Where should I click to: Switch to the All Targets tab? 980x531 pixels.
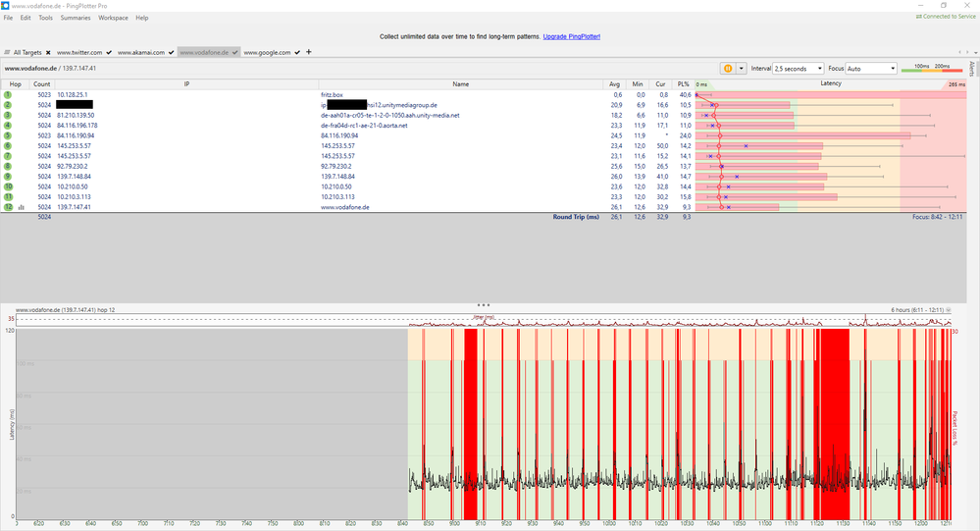27,53
